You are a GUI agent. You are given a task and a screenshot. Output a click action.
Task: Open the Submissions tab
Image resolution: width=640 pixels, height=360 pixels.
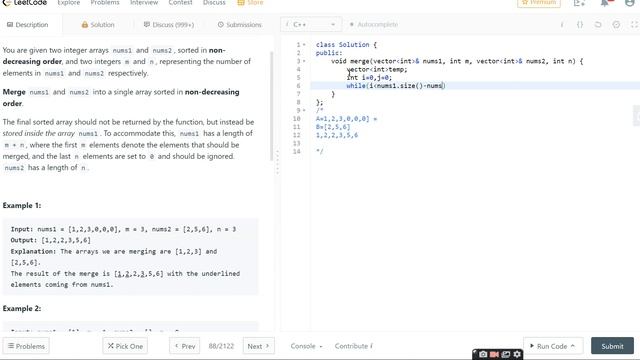pyautogui.click(x=240, y=24)
